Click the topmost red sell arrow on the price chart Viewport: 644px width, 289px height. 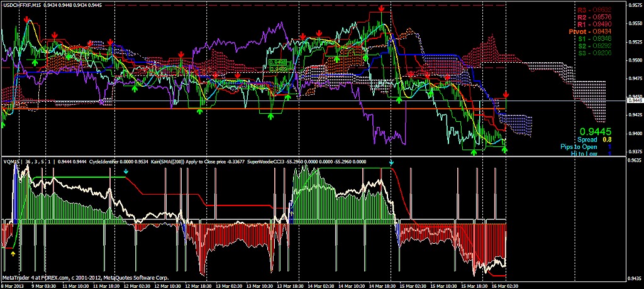pos(382,8)
